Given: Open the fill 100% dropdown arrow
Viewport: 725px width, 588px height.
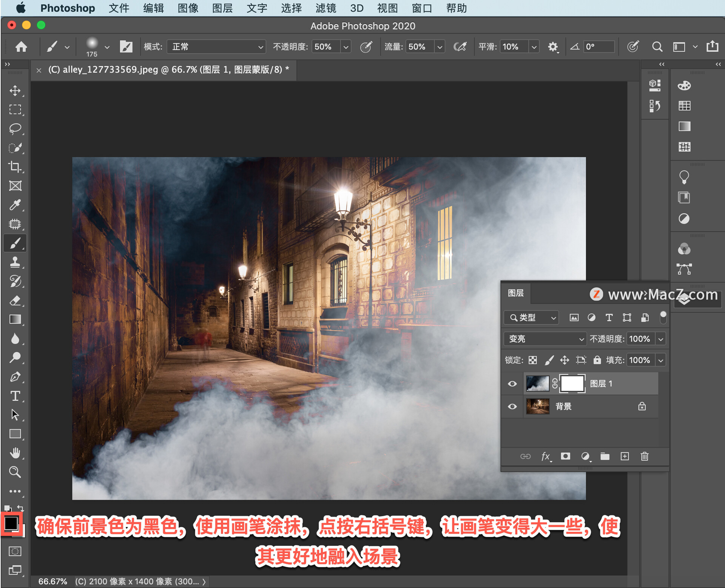Looking at the screenshot, I should 661,360.
